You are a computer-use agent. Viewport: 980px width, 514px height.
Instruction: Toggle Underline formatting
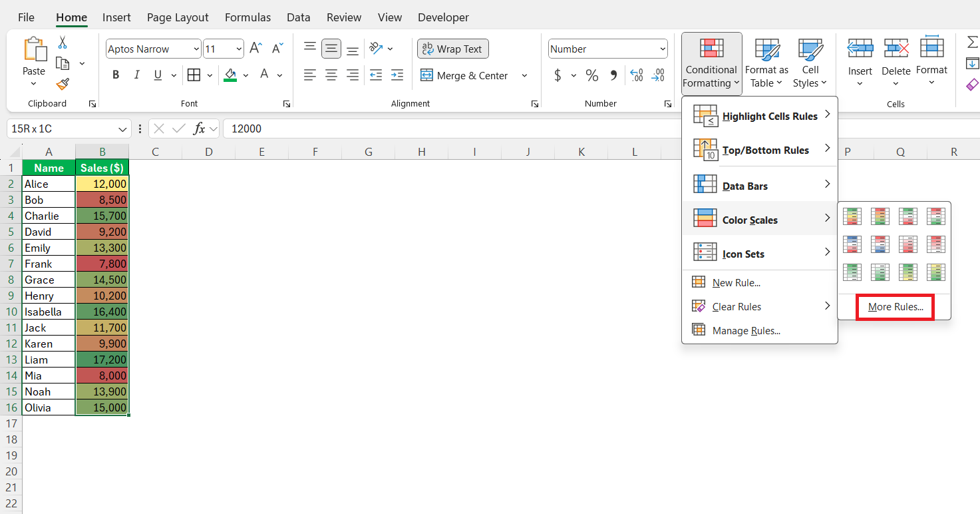point(158,75)
